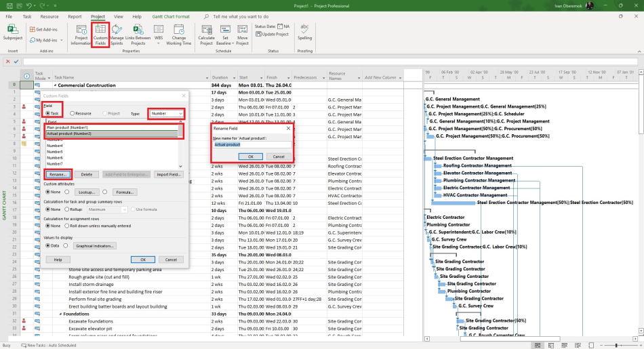Screen dimensions: 644x349
Task: Open the Add New Column dropdown
Action: coord(400,78)
